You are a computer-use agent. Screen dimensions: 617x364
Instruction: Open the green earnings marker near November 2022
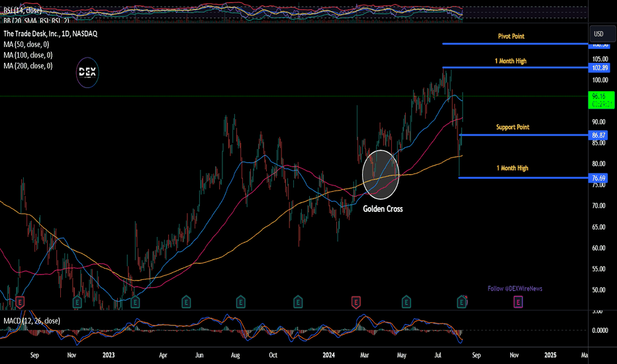pos(77,302)
